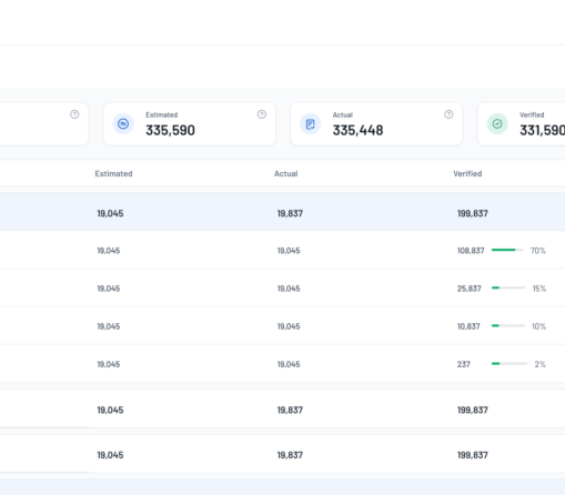Click the 15% progress bar
This screenshot has height=495, width=565.
pyautogui.click(x=508, y=288)
